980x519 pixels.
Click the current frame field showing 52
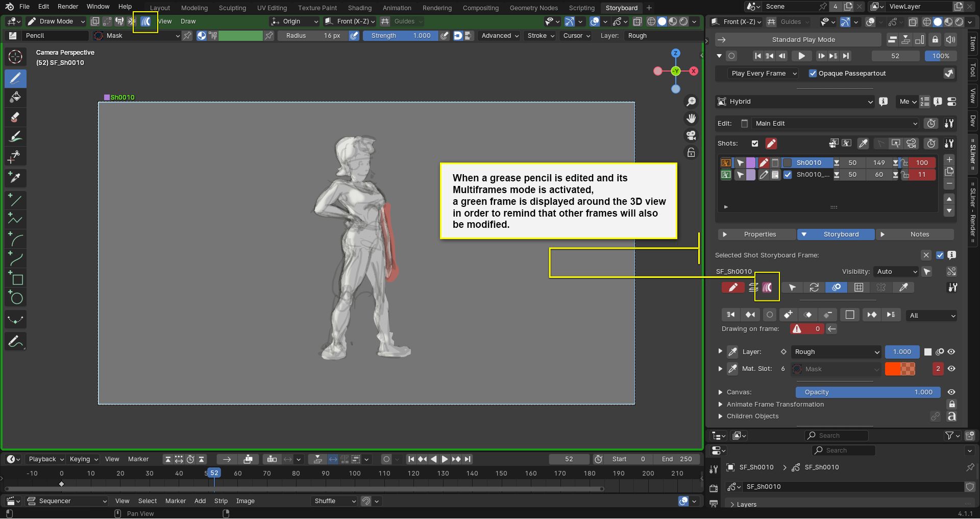pos(895,56)
